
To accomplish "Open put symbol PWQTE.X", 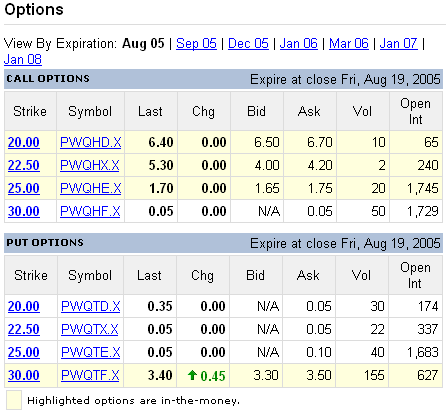I will [91, 352].
